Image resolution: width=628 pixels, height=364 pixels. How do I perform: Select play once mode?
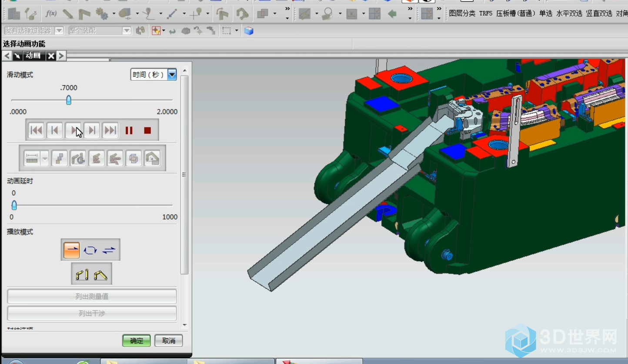72,250
